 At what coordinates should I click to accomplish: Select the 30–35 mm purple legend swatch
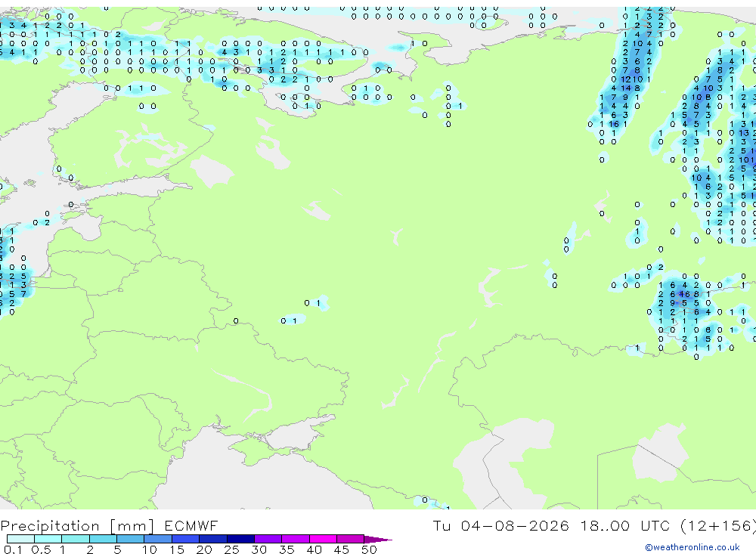268,539
